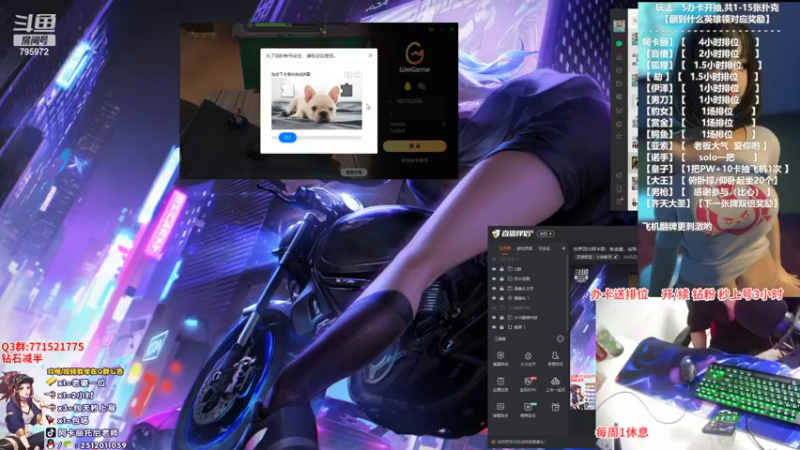Image resolution: width=800 pixels, height=450 pixels.
Task: Select the 摄像头文字 source row
Action: coord(528,288)
